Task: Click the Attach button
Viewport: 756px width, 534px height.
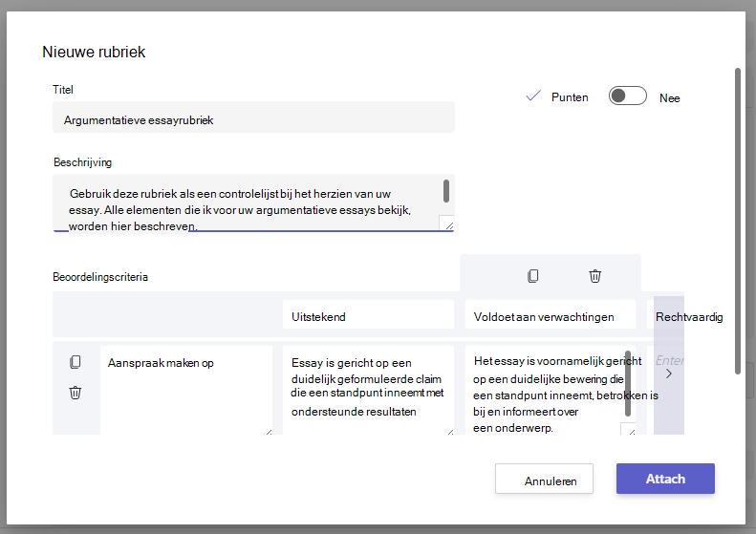Action: coord(665,479)
